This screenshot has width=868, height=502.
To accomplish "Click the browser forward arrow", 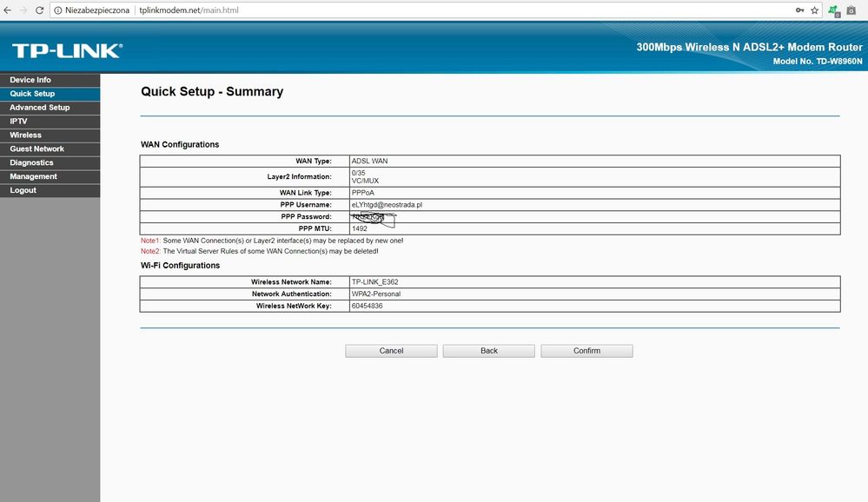I will [23, 10].
